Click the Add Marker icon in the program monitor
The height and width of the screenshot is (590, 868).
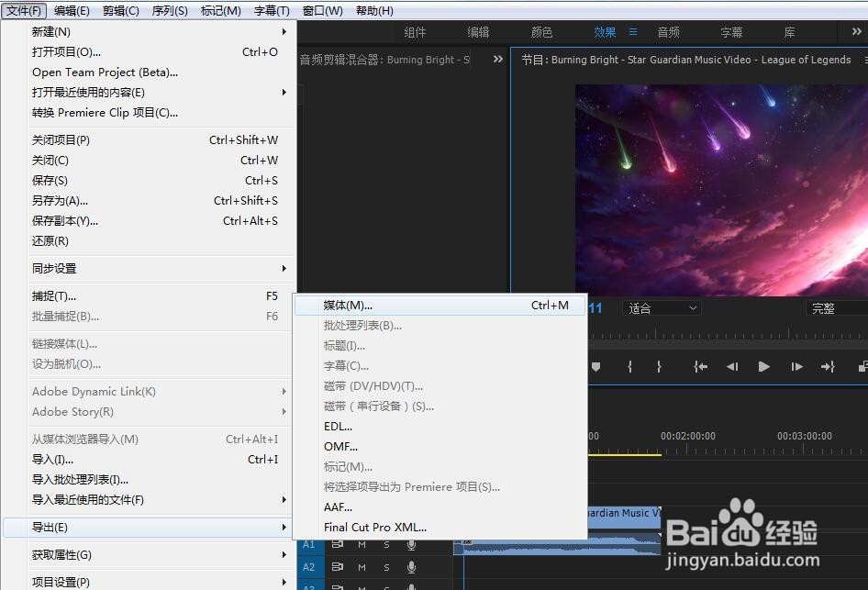595,366
